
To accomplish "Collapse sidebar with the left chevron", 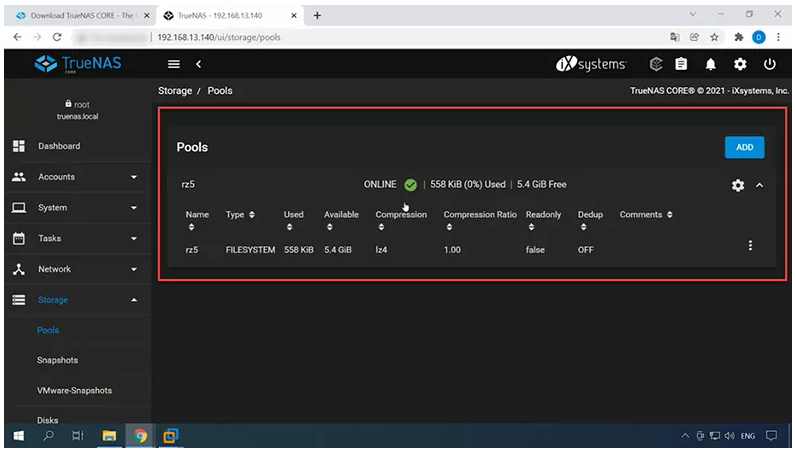I will tap(198, 64).
